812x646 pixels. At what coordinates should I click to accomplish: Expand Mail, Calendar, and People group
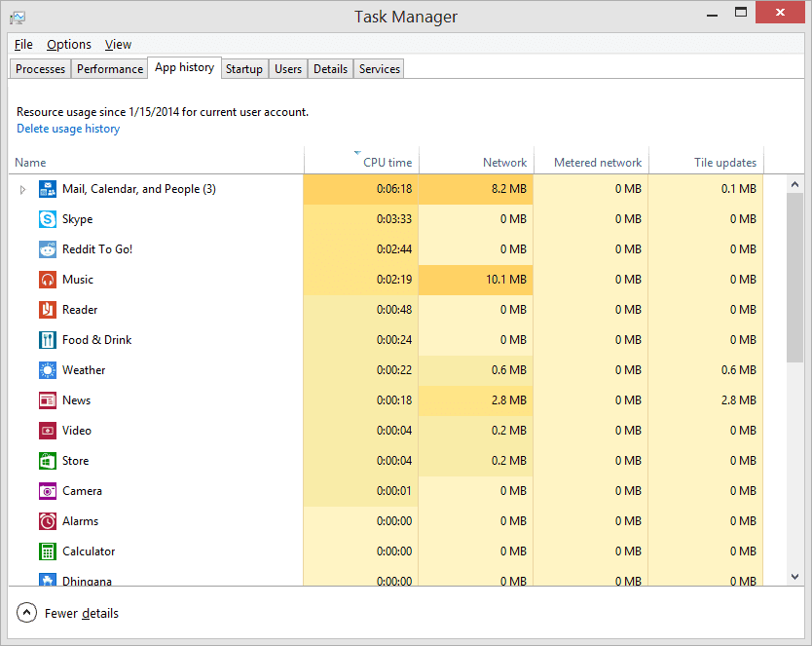coord(23,190)
